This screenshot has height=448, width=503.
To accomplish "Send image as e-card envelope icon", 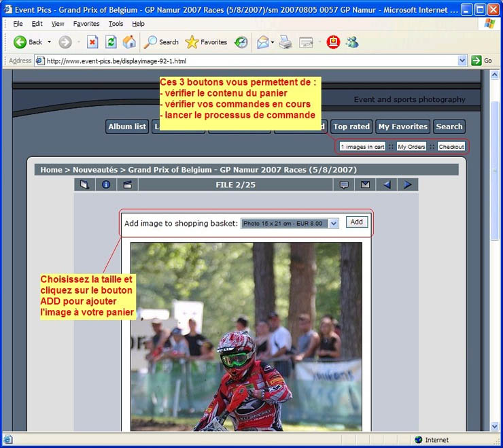I will pos(365,184).
